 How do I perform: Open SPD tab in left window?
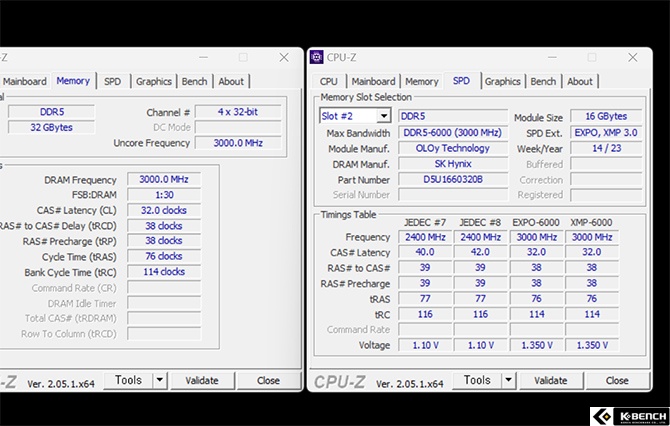tap(112, 81)
